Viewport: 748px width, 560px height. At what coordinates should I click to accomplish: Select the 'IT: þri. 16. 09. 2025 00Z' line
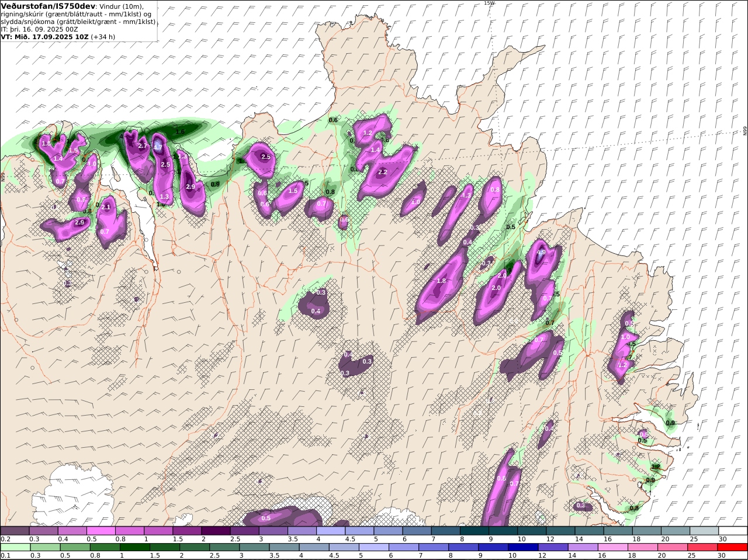pos(40,29)
